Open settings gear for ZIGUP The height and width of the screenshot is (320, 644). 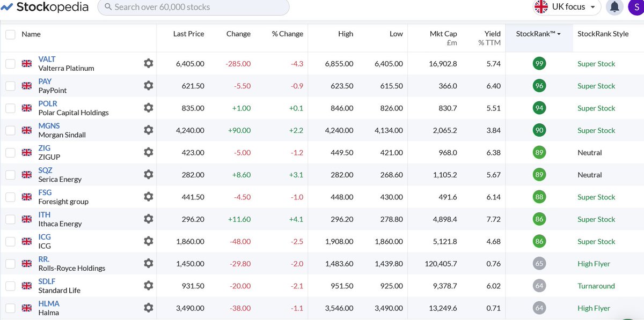click(149, 152)
